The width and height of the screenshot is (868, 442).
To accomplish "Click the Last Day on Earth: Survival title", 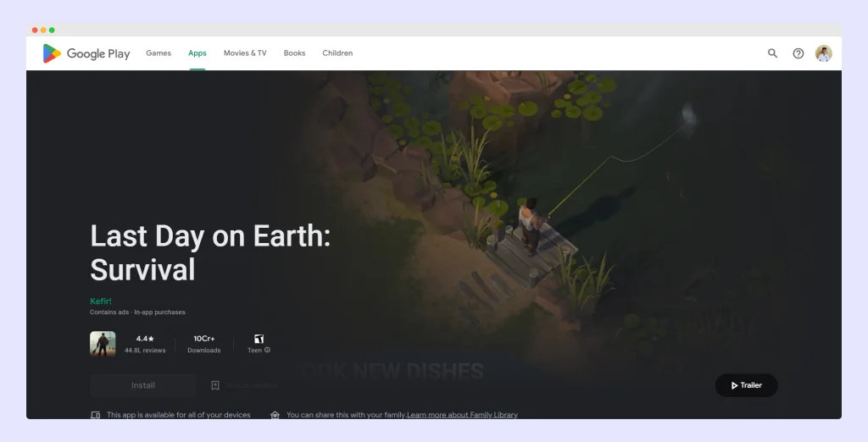I will [210, 253].
